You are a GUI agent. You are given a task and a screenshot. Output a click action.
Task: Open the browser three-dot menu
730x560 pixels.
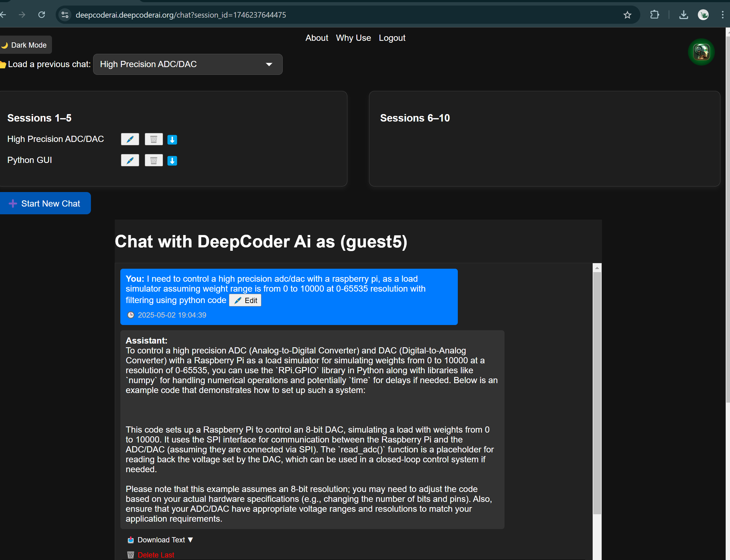(722, 15)
